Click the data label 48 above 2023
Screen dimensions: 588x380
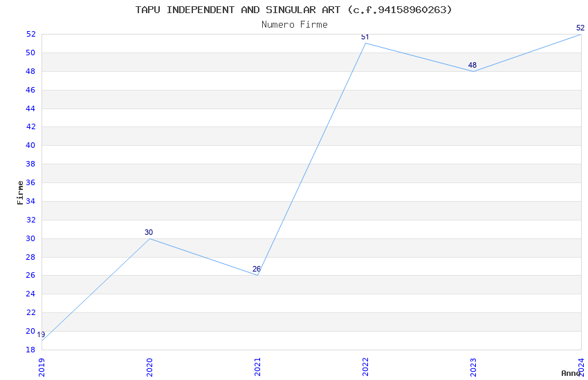[472, 65]
